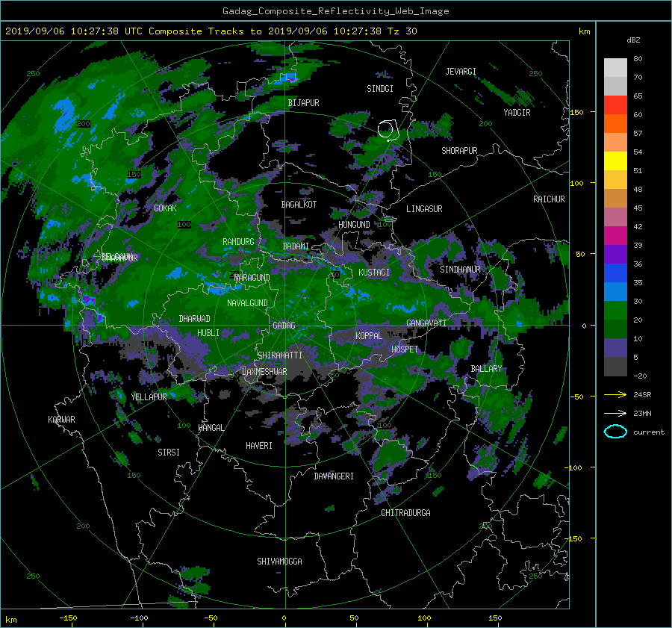Click the bright green 30 dBZ swatch
672x628 pixels.
pos(615,311)
